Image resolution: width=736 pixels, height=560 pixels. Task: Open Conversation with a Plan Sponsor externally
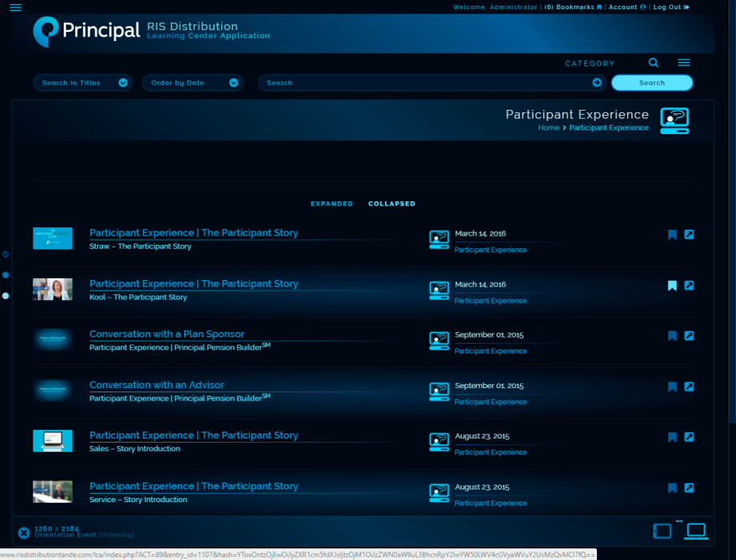[x=688, y=335]
